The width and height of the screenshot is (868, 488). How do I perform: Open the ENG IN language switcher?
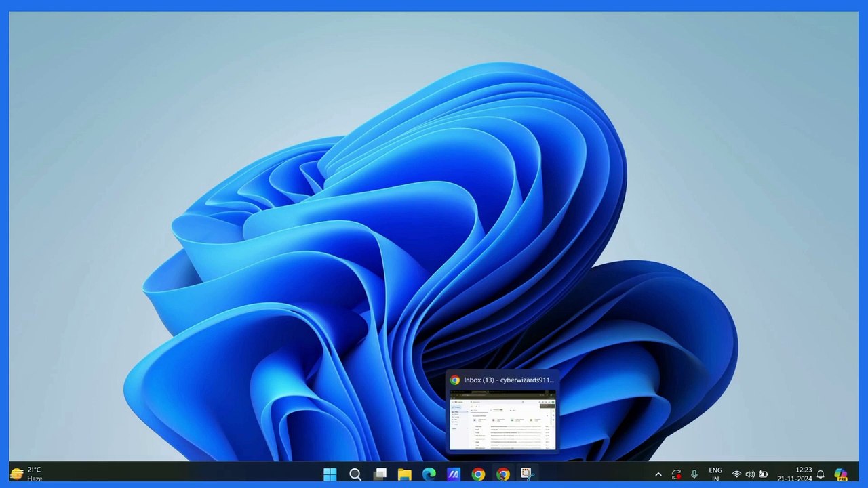pyautogui.click(x=715, y=474)
